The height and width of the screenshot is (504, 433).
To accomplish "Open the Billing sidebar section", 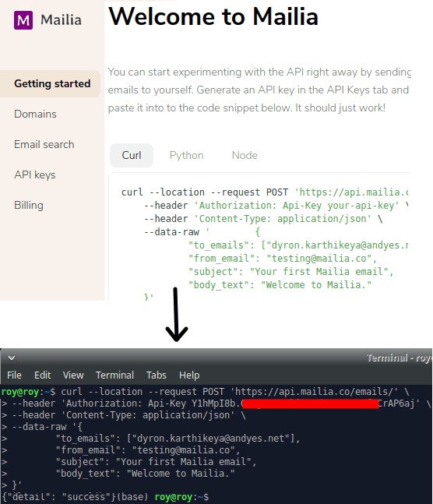I will [x=29, y=205].
